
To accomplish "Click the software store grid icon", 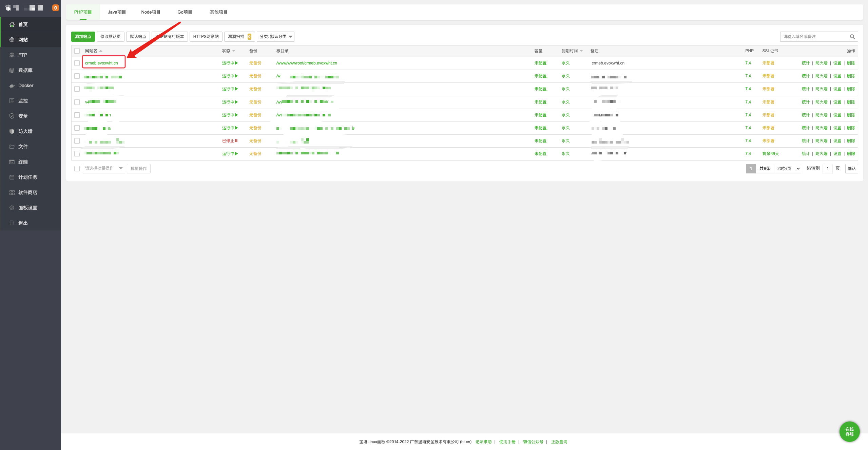I will (x=12, y=192).
